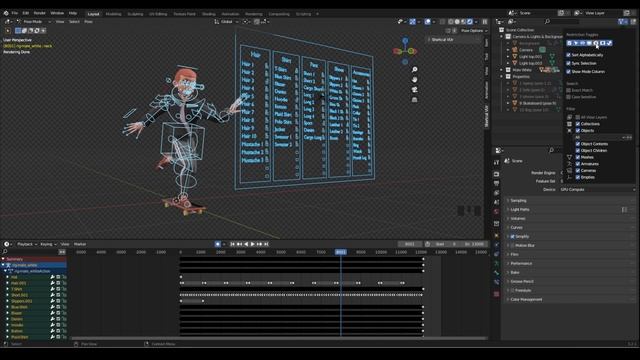Viewport: 640px width, 360px height.
Task: Toggle the Object Children filter checkbox
Action: click(x=578, y=151)
